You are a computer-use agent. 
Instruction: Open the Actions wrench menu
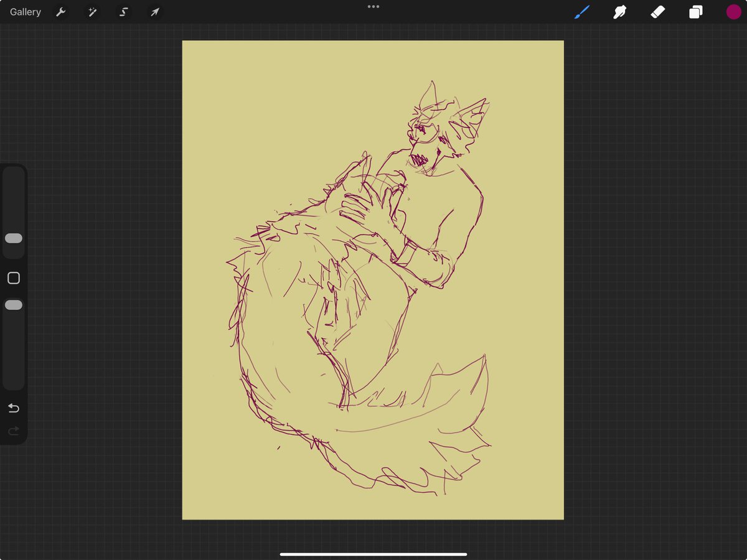pos(61,12)
